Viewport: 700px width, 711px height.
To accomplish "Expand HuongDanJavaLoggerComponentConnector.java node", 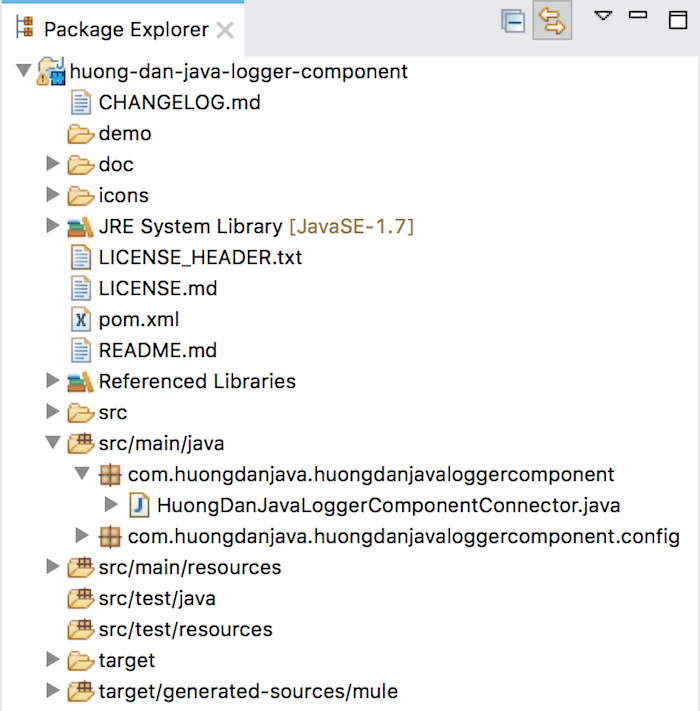I will (x=111, y=504).
